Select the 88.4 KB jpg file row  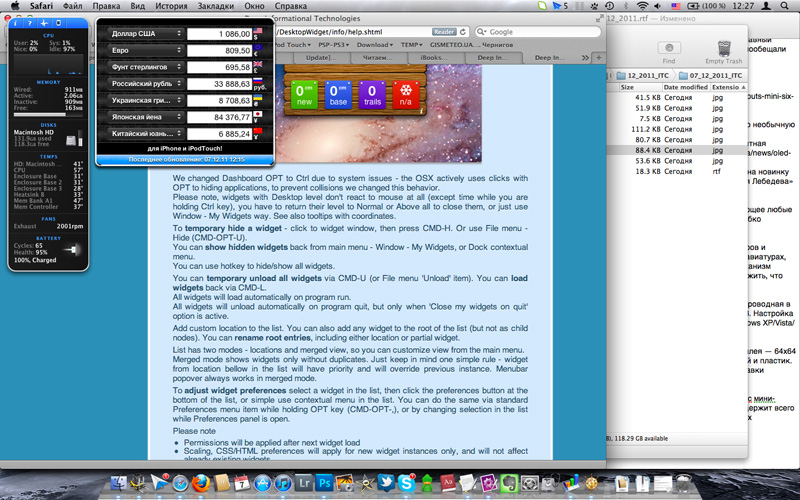(x=677, y=151)
